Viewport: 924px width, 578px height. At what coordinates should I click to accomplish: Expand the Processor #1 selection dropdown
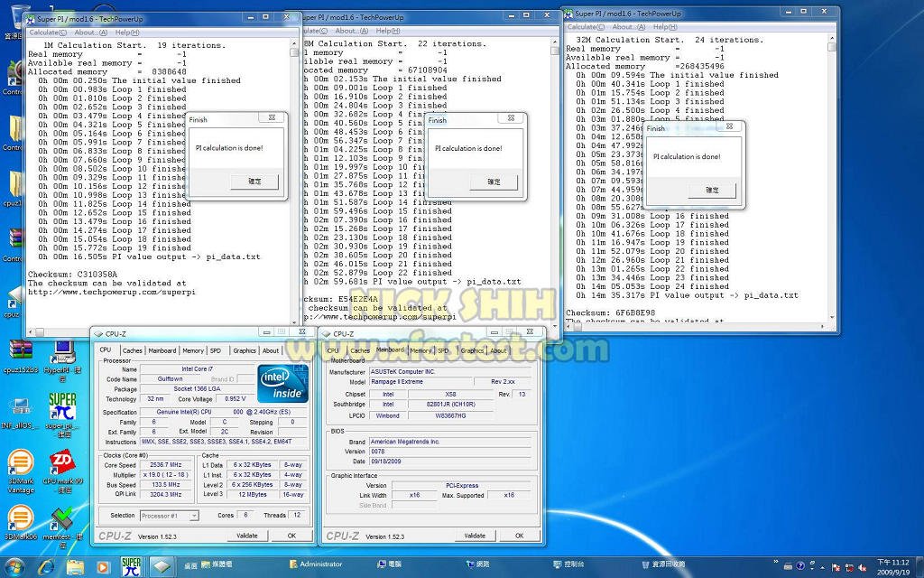coord(169,516)
